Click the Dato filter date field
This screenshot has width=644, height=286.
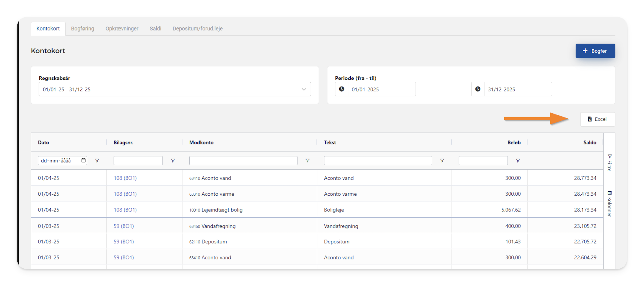coord(62,161)
